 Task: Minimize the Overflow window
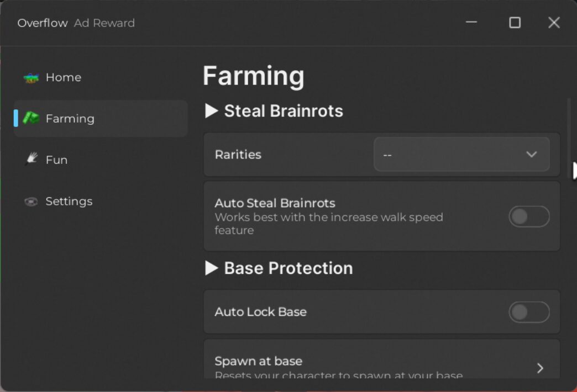point(471,22)
